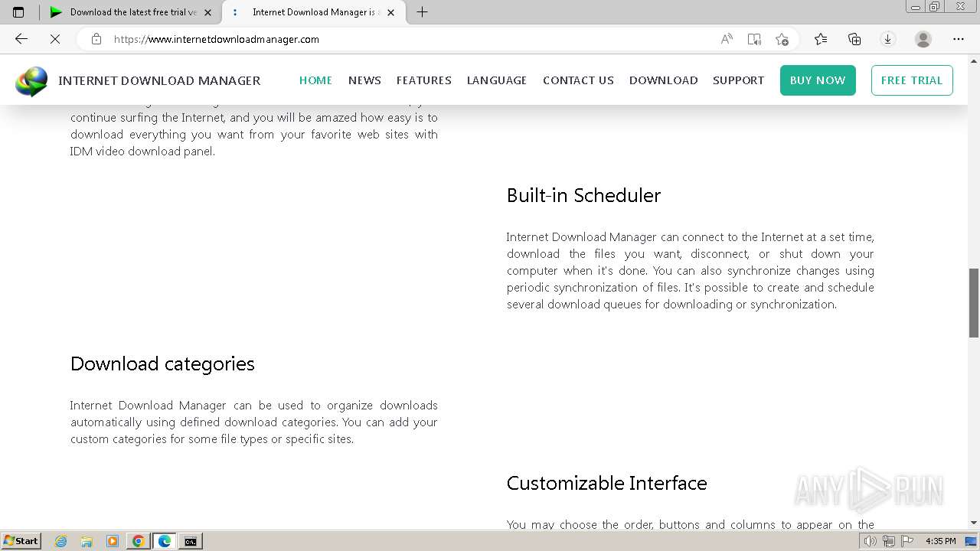Image resolution: width=980 pixels, height=551 pixels.
Task: Open the LANGUAGE nav item
Action: click(497, 80)
